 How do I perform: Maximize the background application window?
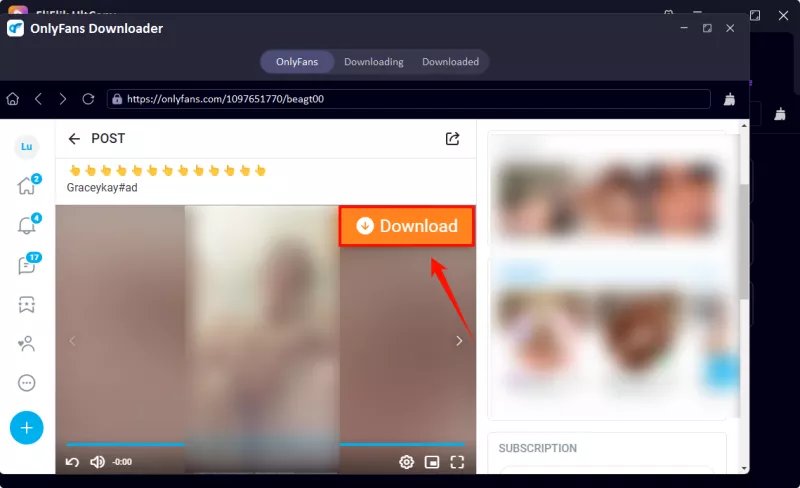pos(755,15)
